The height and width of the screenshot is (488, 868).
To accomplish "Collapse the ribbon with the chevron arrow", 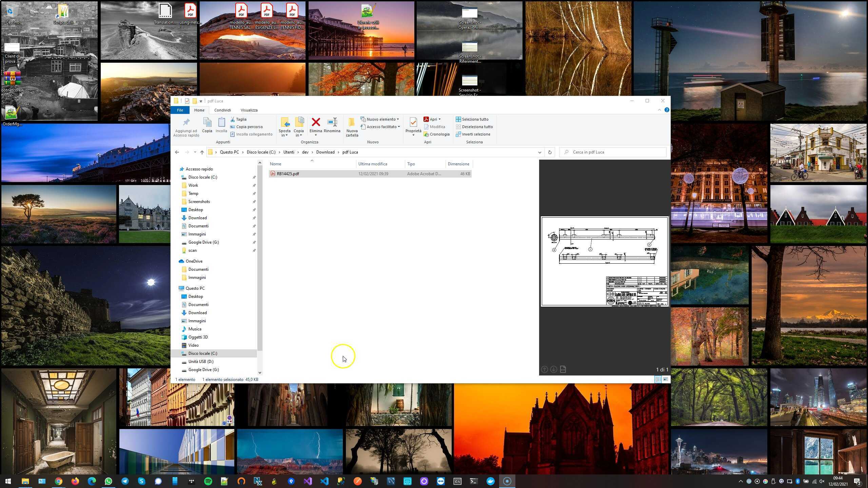I will click(659, 110).
